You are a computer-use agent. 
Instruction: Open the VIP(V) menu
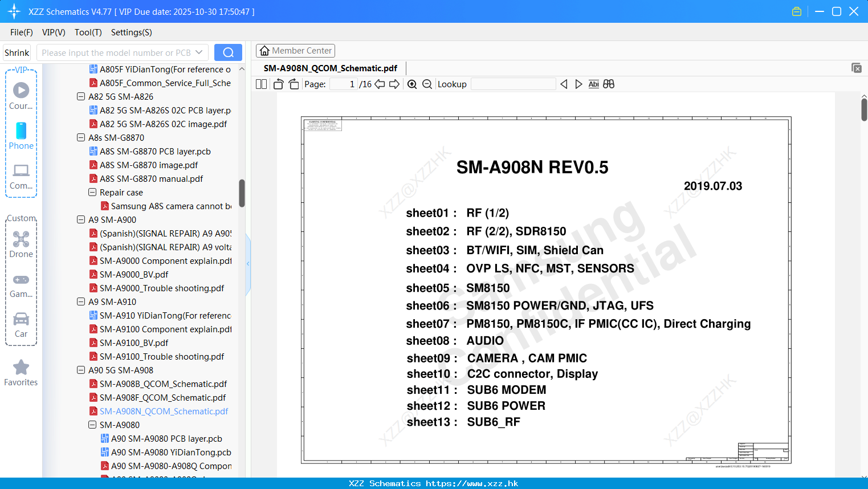[x=54, y=32]
